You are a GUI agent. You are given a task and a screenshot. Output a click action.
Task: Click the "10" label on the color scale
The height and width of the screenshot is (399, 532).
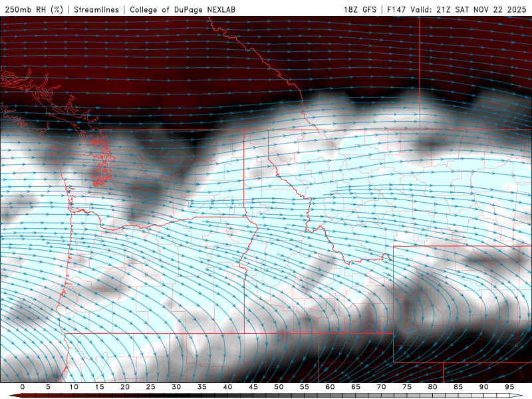pos(74,387)
